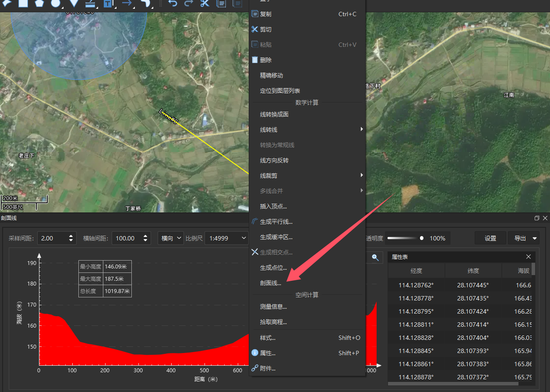Viewport: 550px width, 392px height.
Task: Open the 横向 orientation dropdown
Action: point(171,238)
